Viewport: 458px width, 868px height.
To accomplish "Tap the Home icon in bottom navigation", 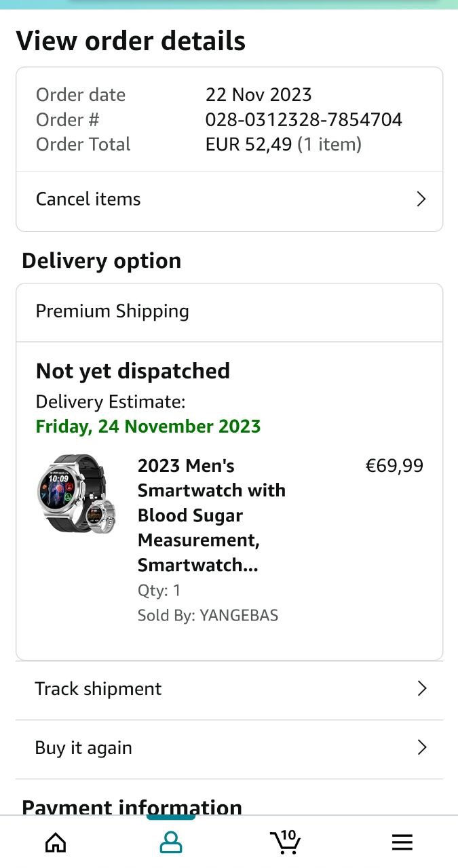I will 56,842.
